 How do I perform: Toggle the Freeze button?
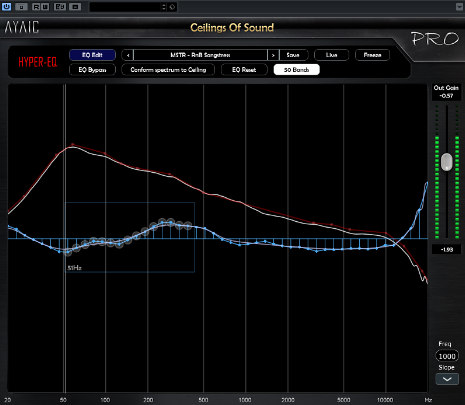[x=372, y=55]
